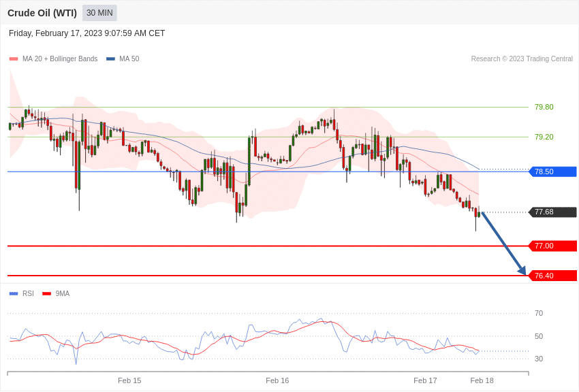
Task: Click the Friday, February 17, 2023 timestamp
Action: [87, 33]
